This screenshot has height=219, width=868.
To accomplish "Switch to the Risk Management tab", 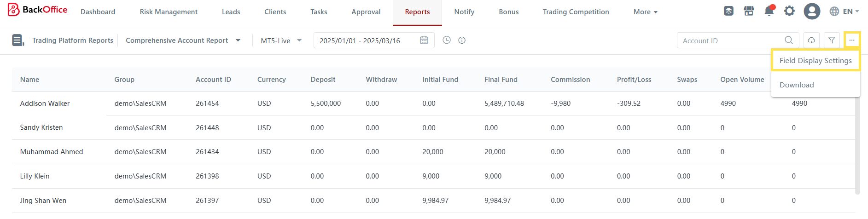I will 169,12.
